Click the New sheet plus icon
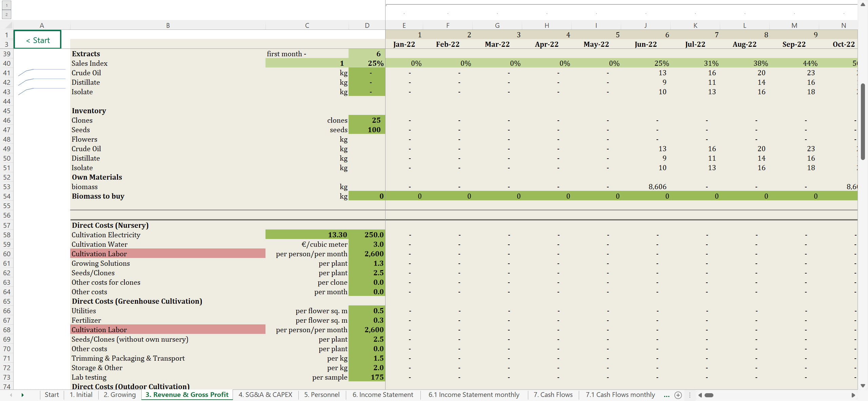Viewport: 868px width, 401px height. pos(678,395)
